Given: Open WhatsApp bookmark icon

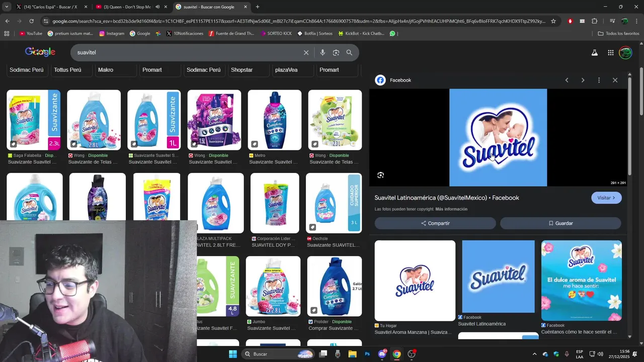Looking at the screenshot, I should pos(392,34).
